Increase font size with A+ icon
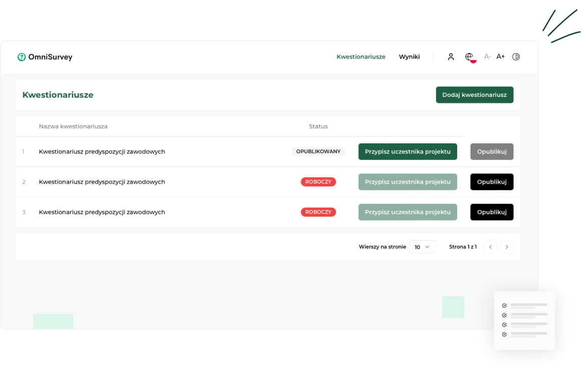 [500, 57]
